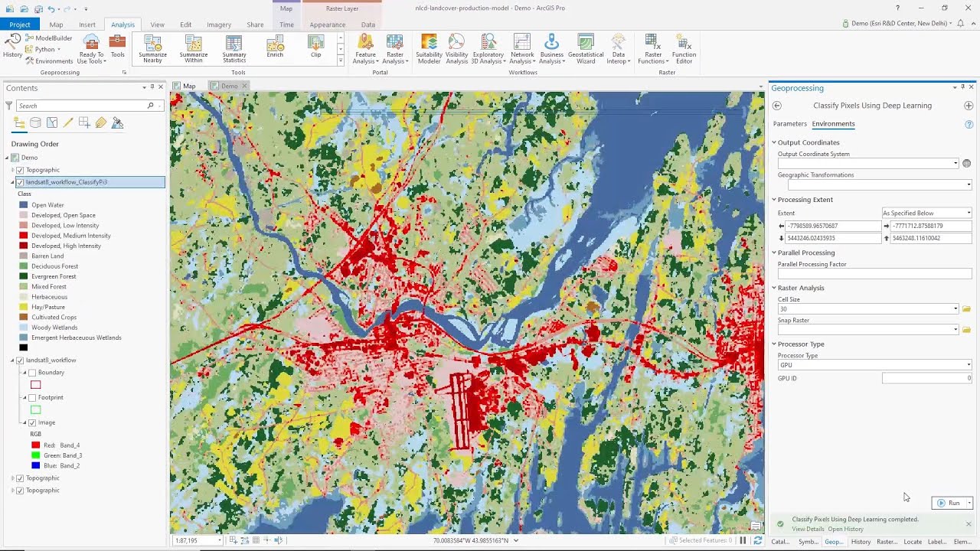This screenshot has width=980, height=551.
Task: Click the Open Water color swatch
Action: 24,205
